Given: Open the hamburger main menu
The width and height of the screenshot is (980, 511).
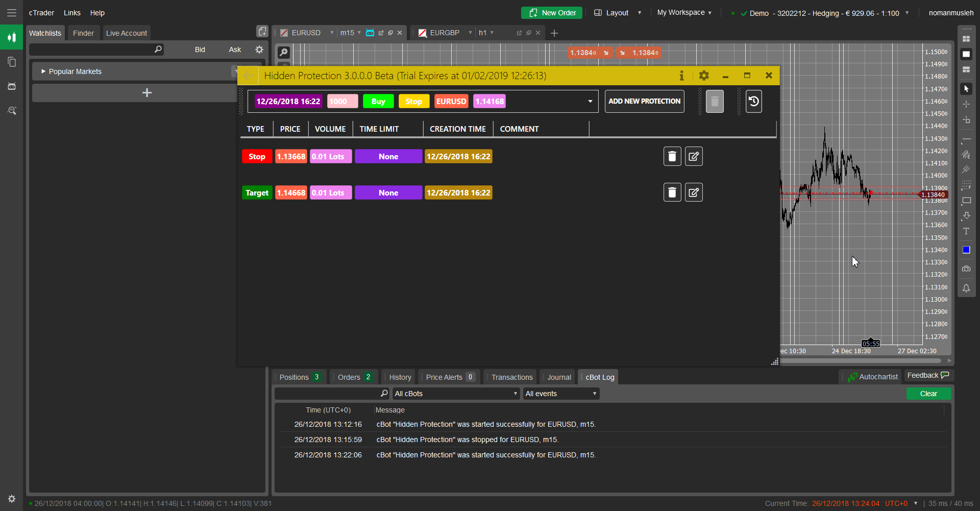Looking at the screenshot, I should (11, 13).
